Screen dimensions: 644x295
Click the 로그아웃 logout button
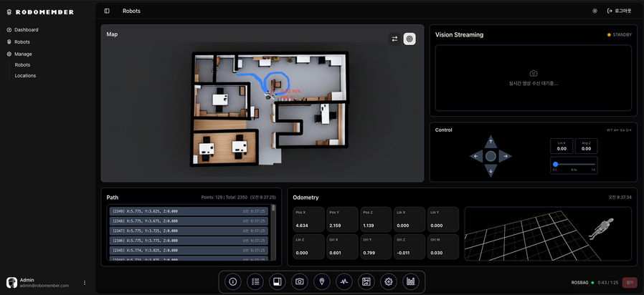click(x=619, y=11)
